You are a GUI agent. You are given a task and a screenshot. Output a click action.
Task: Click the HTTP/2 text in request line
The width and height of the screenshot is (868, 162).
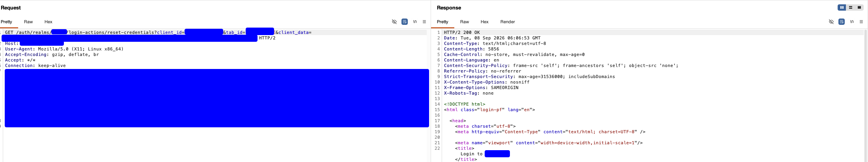tap(267, 38)
